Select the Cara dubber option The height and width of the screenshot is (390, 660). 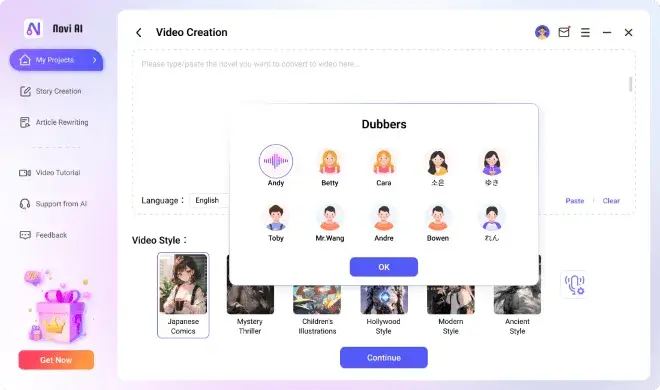(383, 167)
